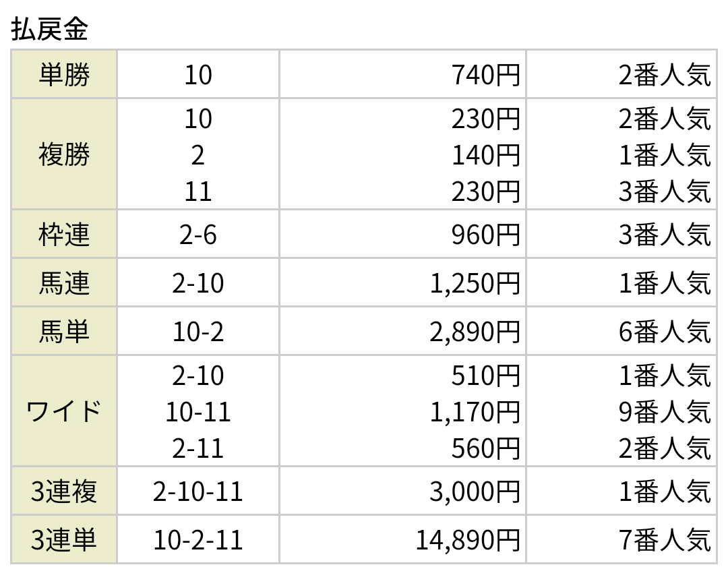Select the 馬連 row label
728x567 pixels.
pos(64,282)
